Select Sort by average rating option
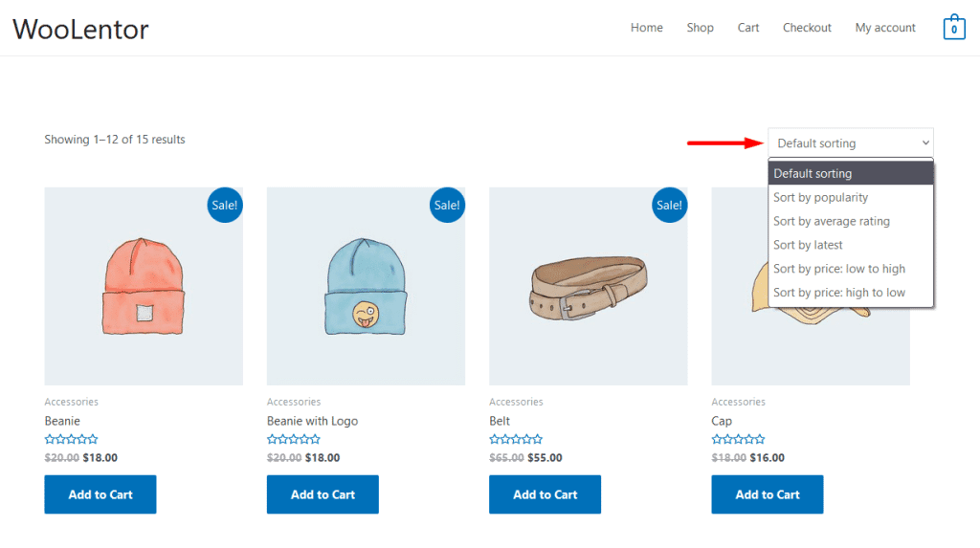The width and height of the screenshot is (980, 548). pos(831,222)
